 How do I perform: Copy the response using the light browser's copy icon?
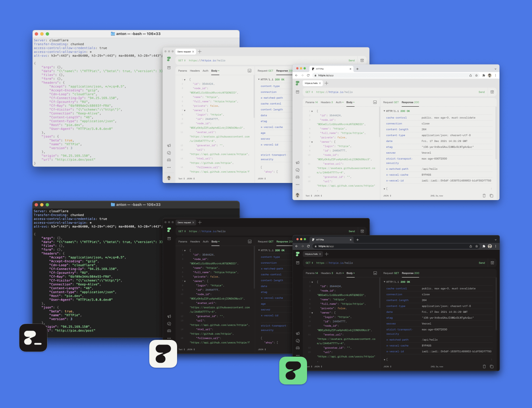pos(491,195)
